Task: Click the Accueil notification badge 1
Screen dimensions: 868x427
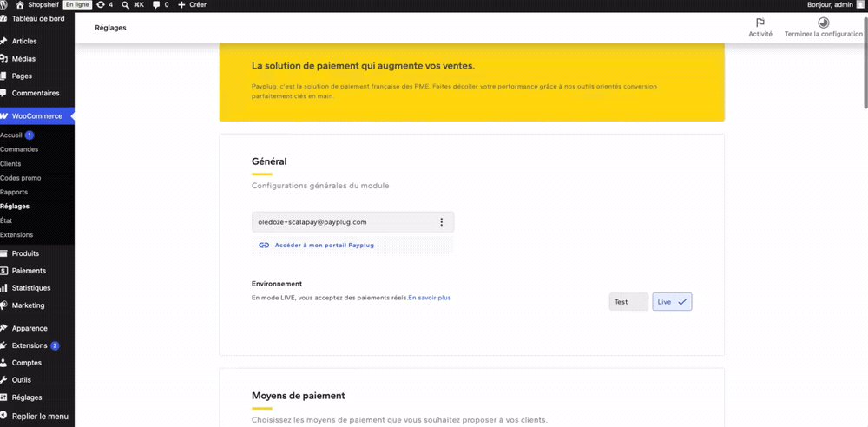Action: [x=30, y=135]
